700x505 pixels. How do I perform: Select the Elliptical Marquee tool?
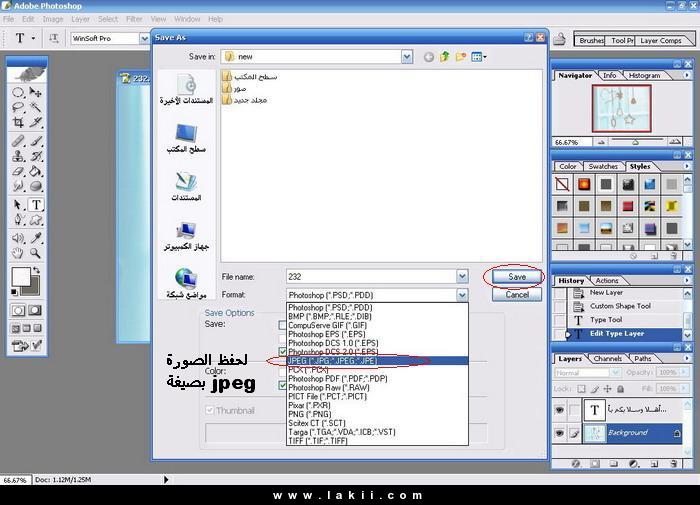pos(18,92)
